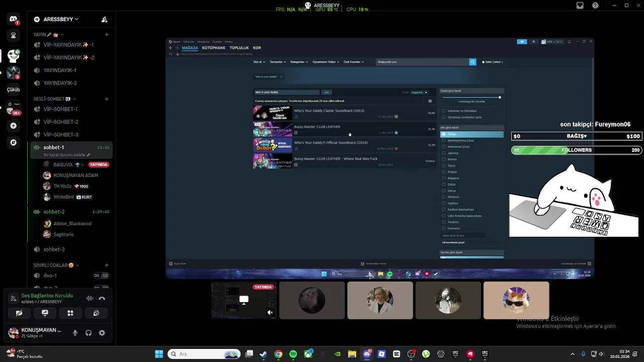Join VİP-SOHBET-2 voice channel

pos(70,122)
